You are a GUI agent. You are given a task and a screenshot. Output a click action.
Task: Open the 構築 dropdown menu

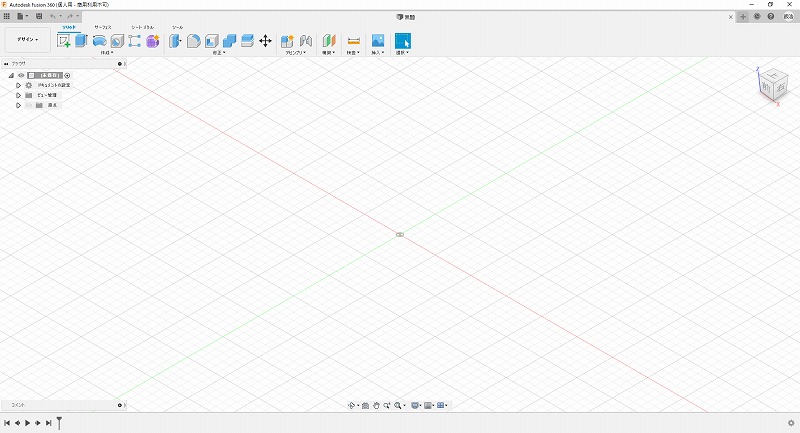(x=328, y=53)
